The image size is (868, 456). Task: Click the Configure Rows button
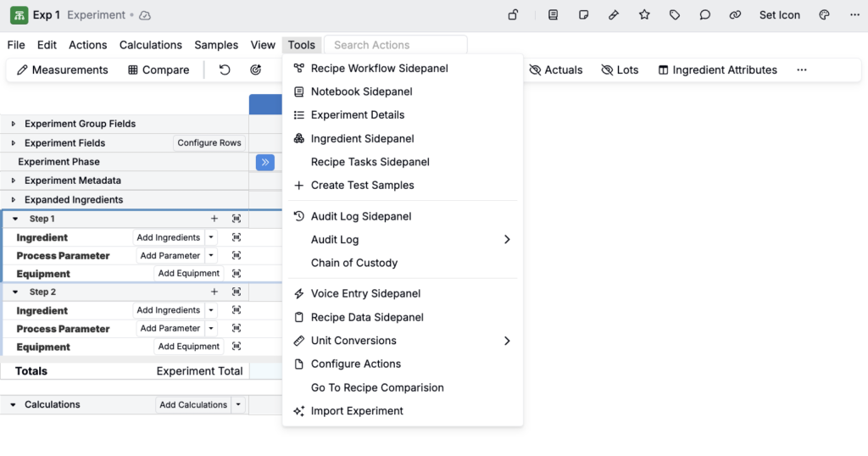point(209,142)
